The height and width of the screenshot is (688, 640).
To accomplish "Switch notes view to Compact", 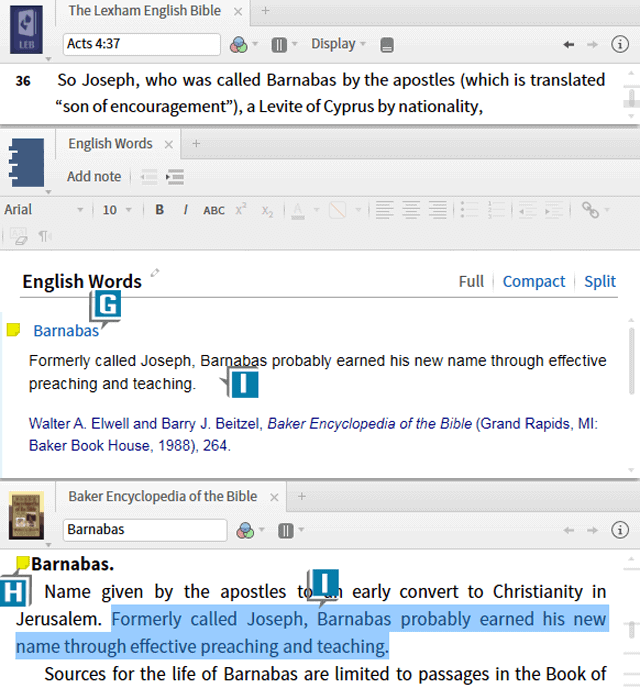I will click(533, 282).
